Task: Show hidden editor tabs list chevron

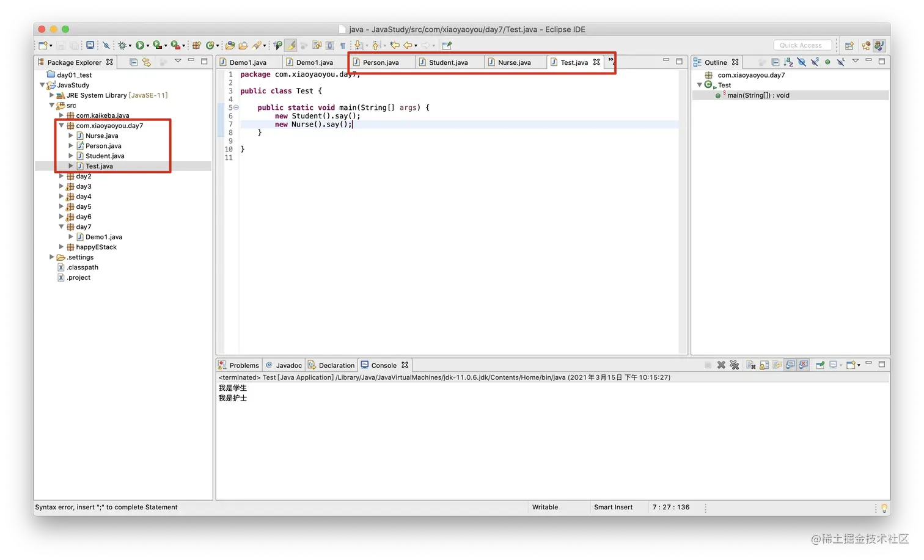Action: [610, 60]
